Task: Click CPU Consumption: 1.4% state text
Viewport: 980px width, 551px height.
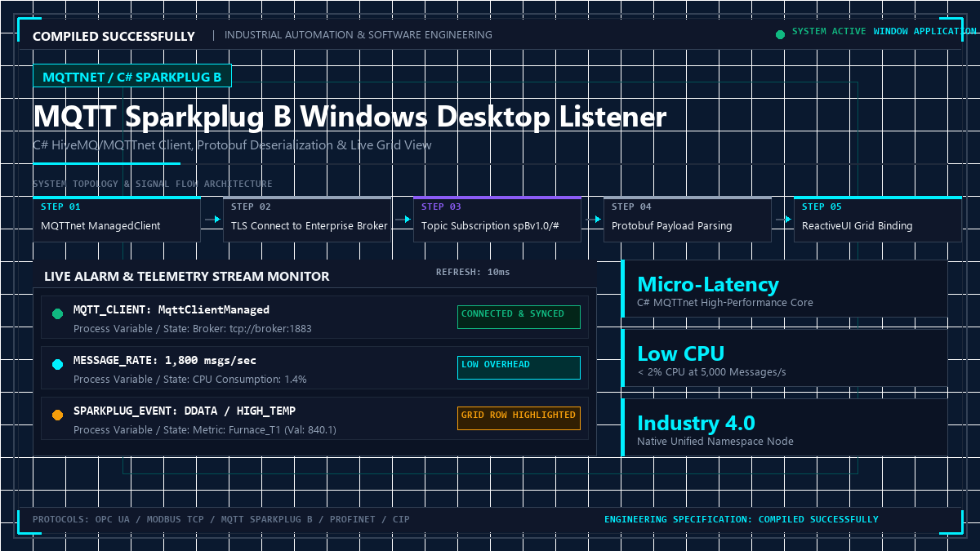Action: point(250,379)
